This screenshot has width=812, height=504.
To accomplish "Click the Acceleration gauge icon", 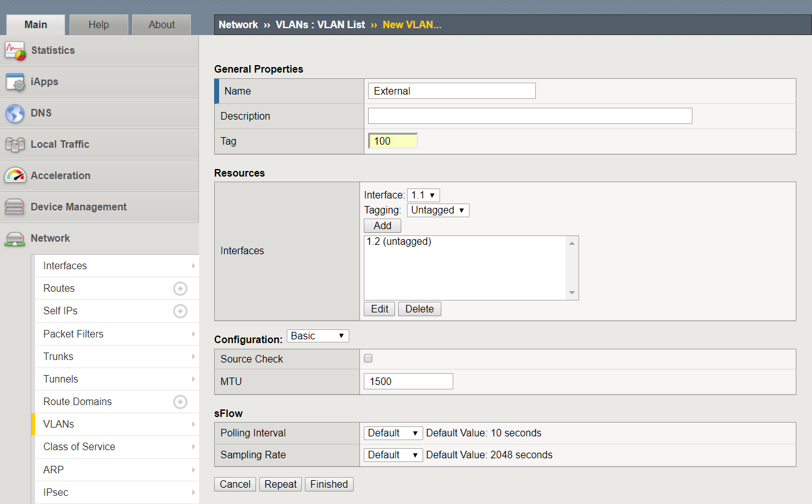I will coord(15,176).
